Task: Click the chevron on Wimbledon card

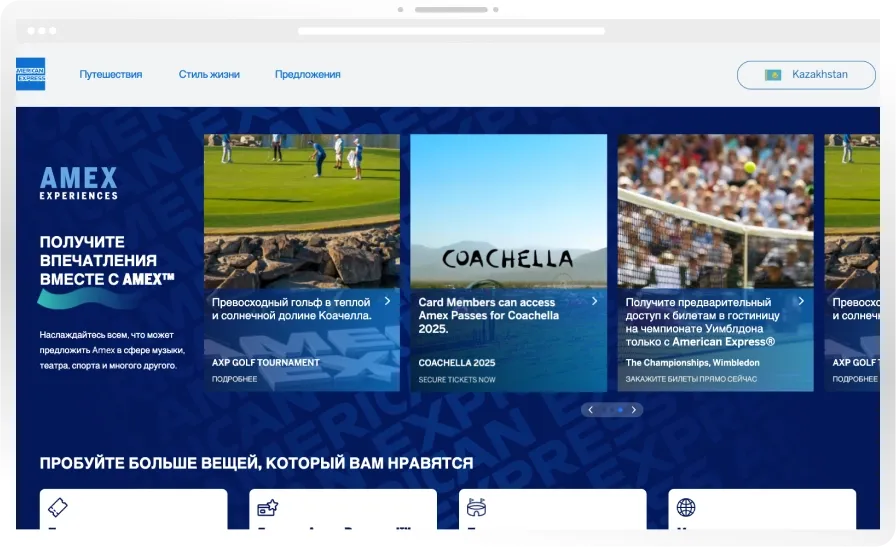Action: [x=801, y=301]
